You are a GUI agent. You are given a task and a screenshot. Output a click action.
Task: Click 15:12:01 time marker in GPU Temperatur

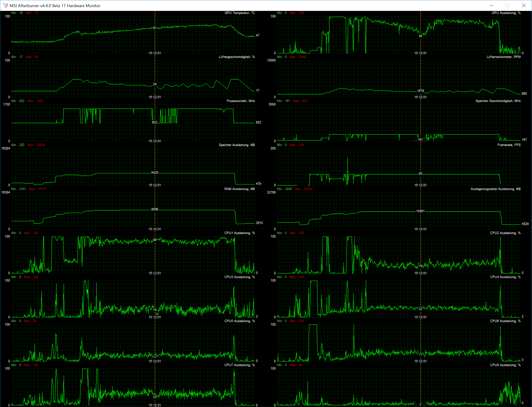pyautogui.click(x=155, y=53)
